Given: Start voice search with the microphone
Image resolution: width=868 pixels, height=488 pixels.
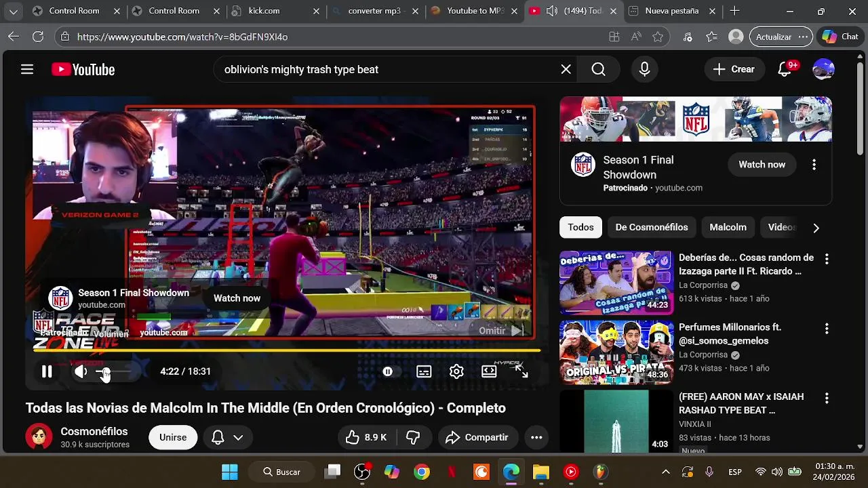Looking at the screenshot, I should 644,69.
